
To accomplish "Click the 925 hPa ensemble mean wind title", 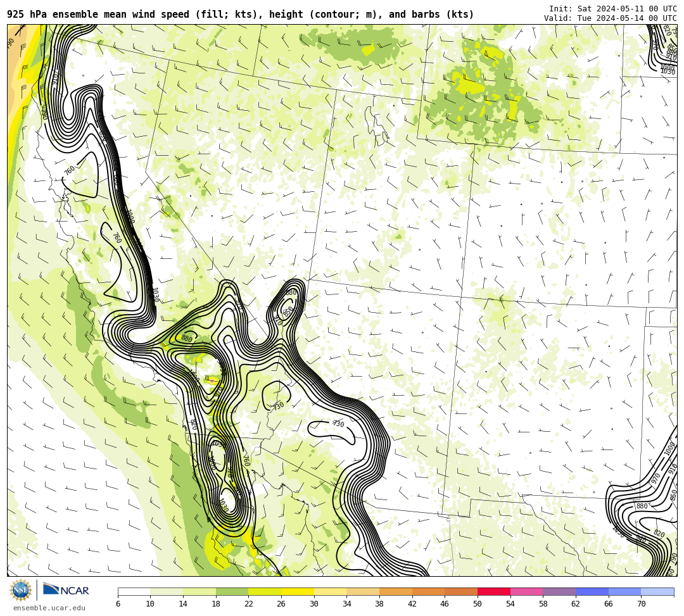I will tap(241, 15).
